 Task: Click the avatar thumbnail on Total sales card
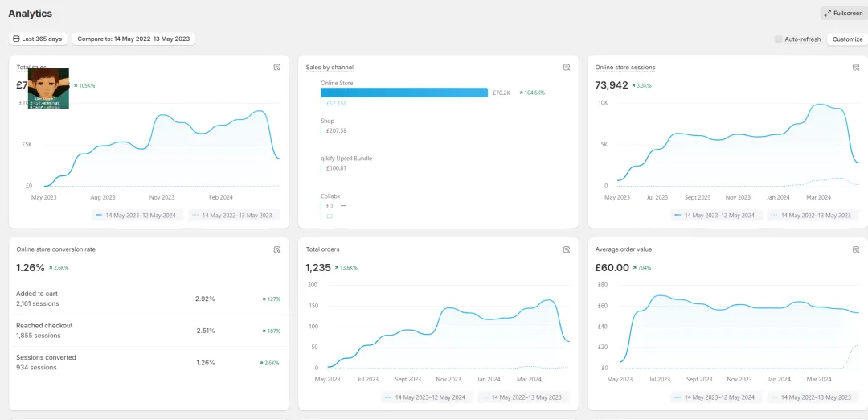49,88
